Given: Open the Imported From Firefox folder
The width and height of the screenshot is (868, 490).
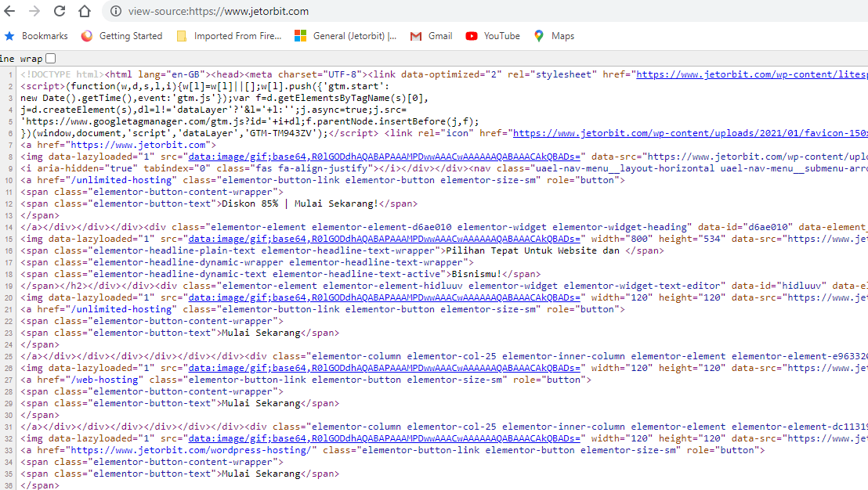Looking at the screenshot, I should coord(229,36).
